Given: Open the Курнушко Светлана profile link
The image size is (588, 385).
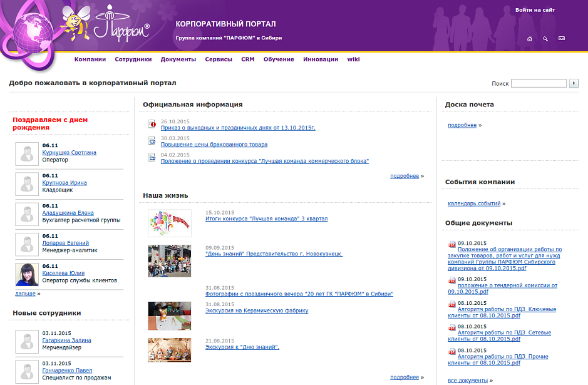Looking at the screenshot, I should pyautogui.click(x=70, y=153).
